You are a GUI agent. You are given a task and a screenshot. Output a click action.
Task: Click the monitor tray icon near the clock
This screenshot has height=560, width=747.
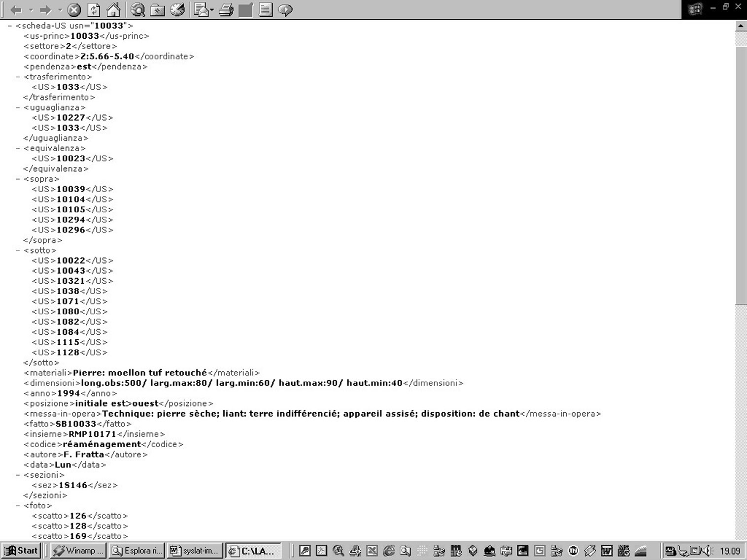(x=695, y=551)
